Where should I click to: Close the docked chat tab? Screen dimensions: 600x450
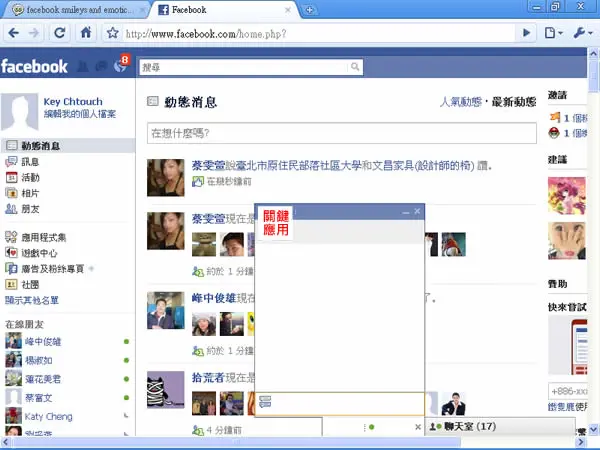418,427
